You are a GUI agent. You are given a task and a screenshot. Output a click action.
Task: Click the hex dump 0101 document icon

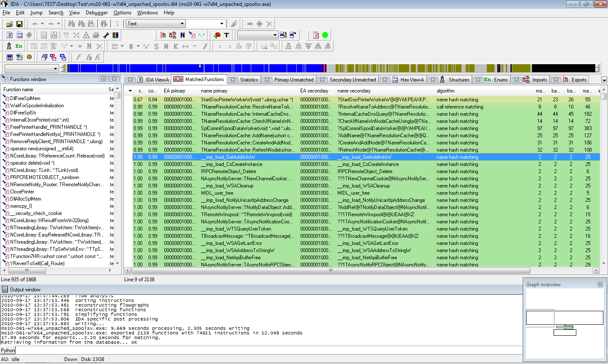tap(19, 35)
